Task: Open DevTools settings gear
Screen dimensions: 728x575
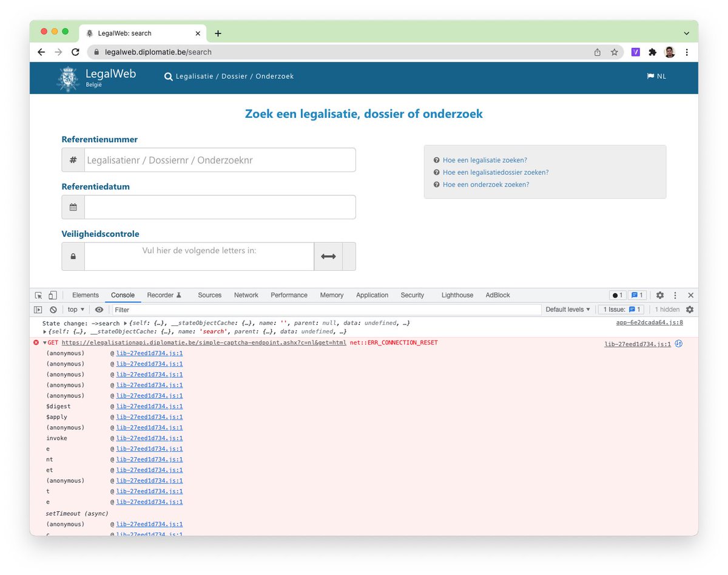Action: tap(660, 295)
